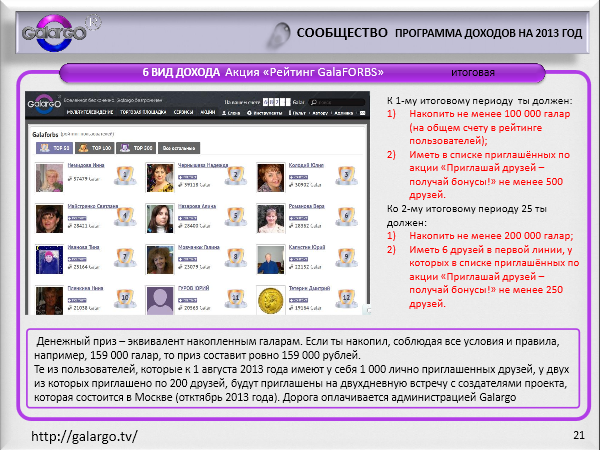Image resolution: width=600 pixels, height=450 pixels.
Task: Open the name link of the rank 2 user
Action: 203,165
